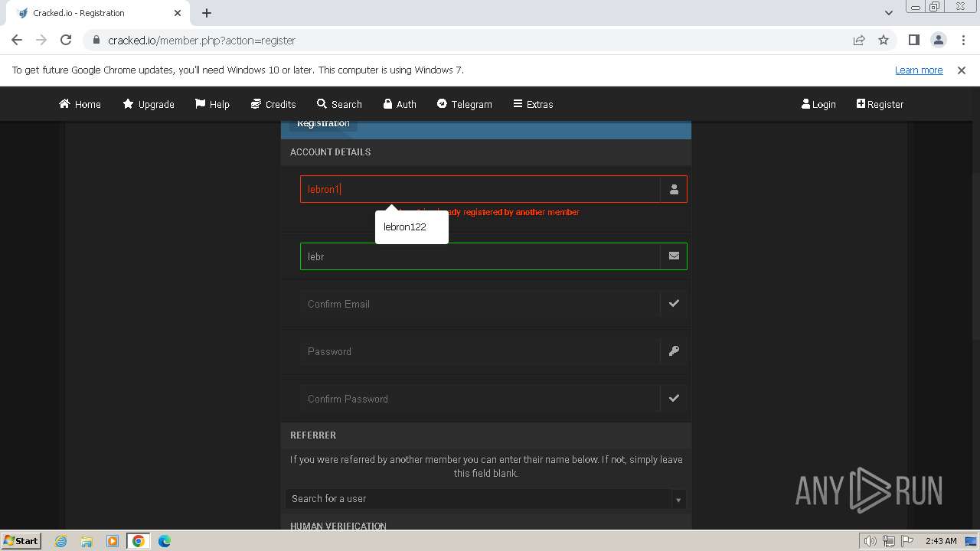Open the Chrome profile avatar
Viewport: 980px width, 551px height.
938,40
